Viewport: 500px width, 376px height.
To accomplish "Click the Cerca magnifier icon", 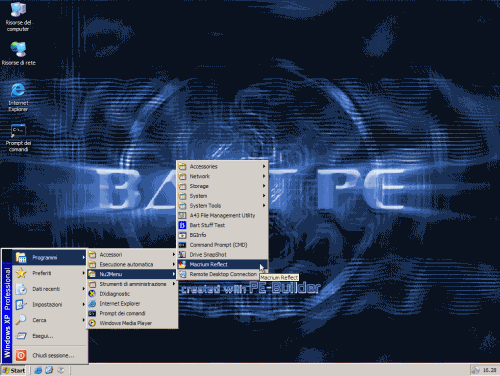I will [x=21, y=320].
